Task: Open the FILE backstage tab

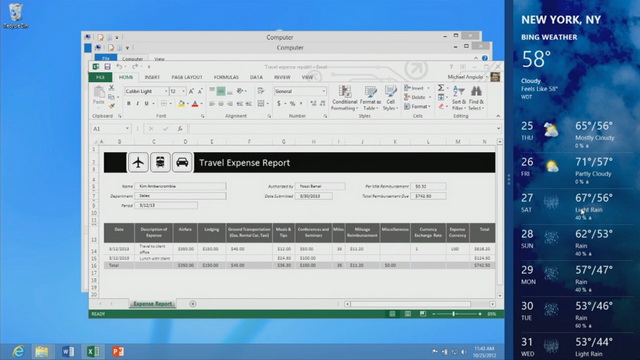Action: (100, 77)
